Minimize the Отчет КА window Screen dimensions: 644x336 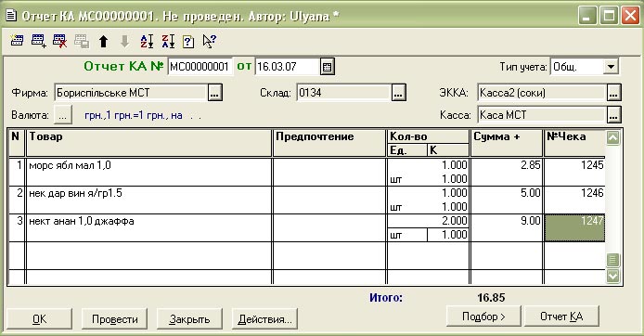pos(587,17)
